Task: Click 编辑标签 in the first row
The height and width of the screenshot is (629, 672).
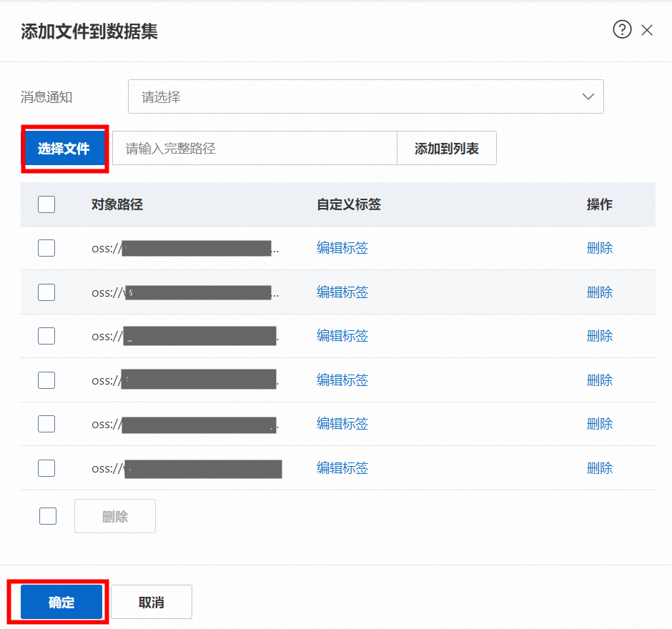Action: click(x=342, y=248)
